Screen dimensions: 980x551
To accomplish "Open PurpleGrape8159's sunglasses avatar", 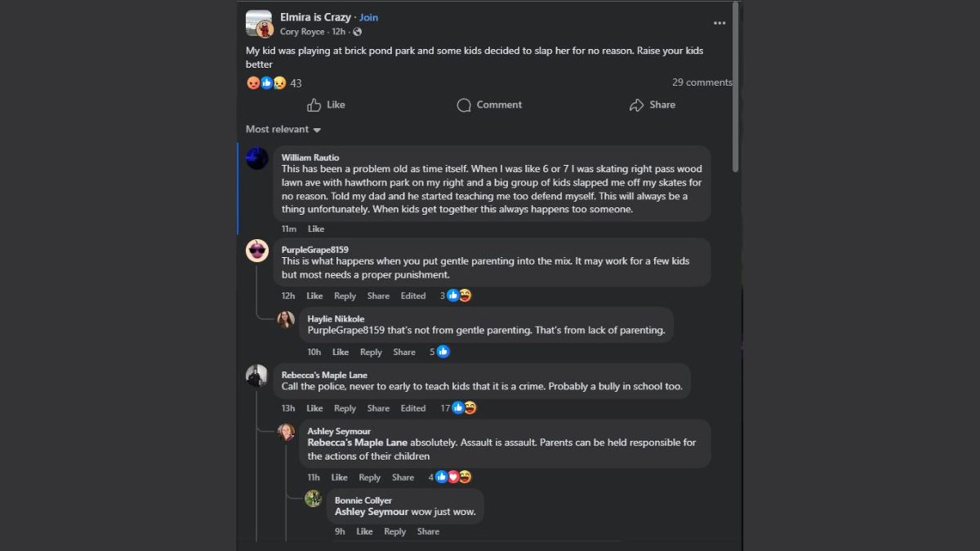I will 257,251.
